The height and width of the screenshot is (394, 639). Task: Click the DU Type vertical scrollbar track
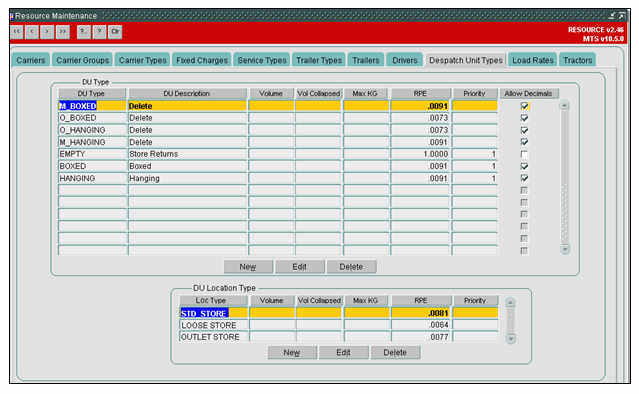click(565, 177)
